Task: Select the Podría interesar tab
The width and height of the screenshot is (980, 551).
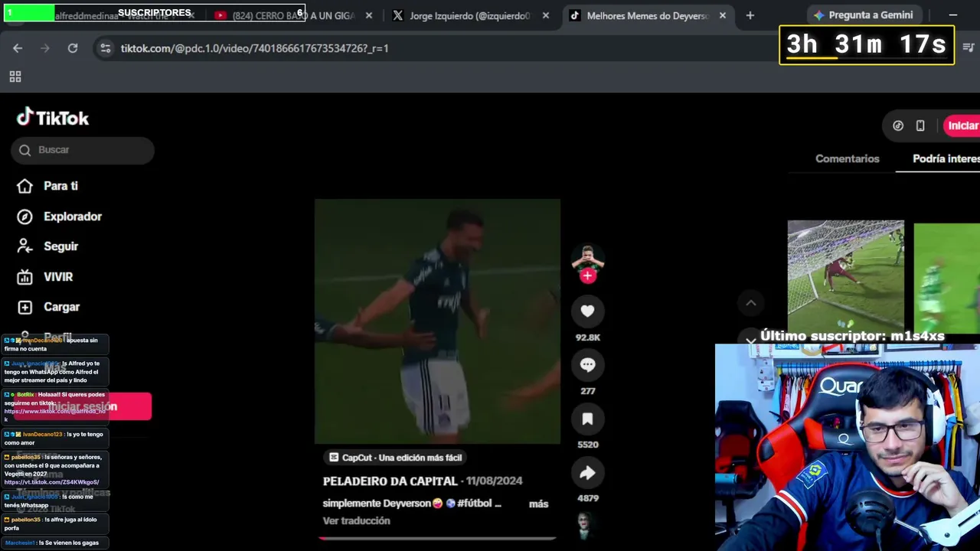Action: (x=946, y=158)
